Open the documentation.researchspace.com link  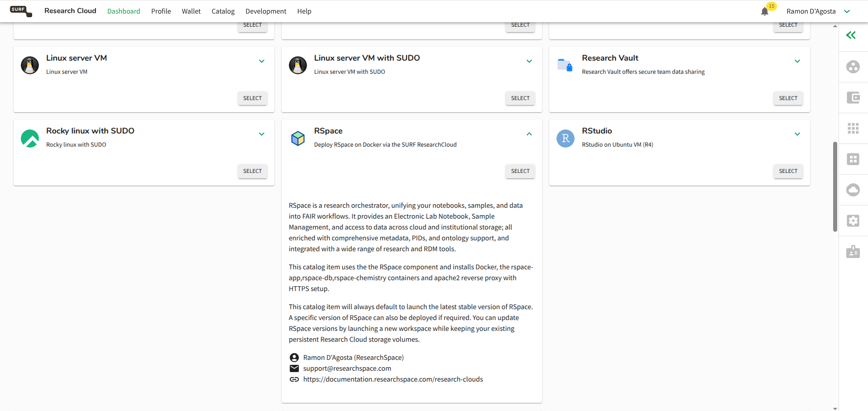pyautogui.click(x=393, y=379)
